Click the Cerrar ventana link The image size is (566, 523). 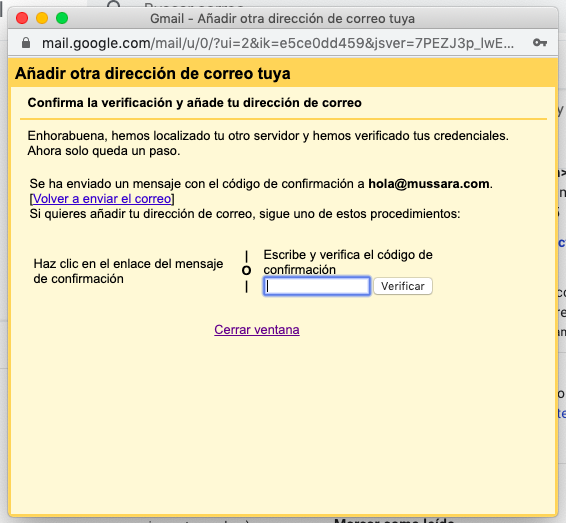(257, 330)
